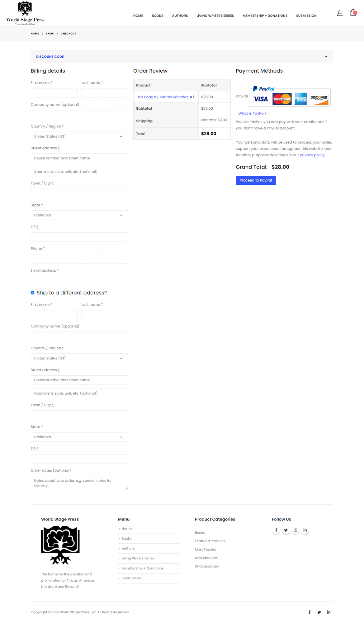Open Instagram in the Follow Us section
364x623 pixels.
click(x=295, y=530)
